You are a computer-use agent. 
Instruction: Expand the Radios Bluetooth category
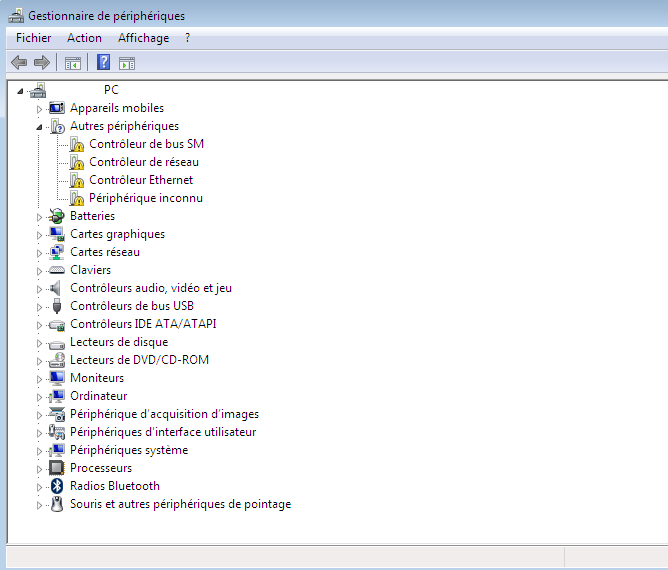pyautogui.click(x=39, y=487)
